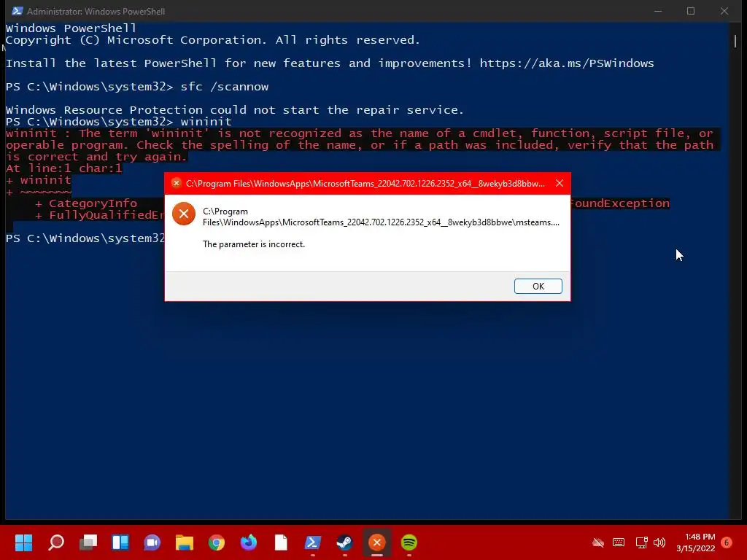
Task: Open the Windows Start menu
Action: pyautogui.click(x=23, y=542)
